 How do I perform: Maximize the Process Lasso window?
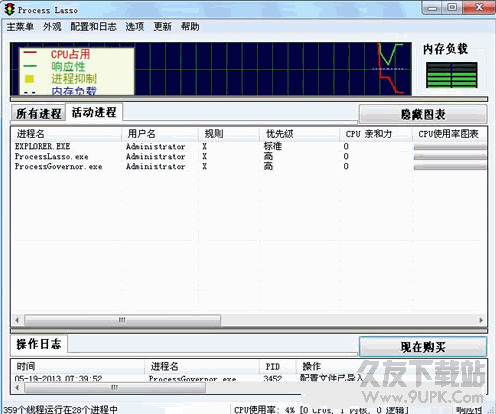[x=452, y=7]
